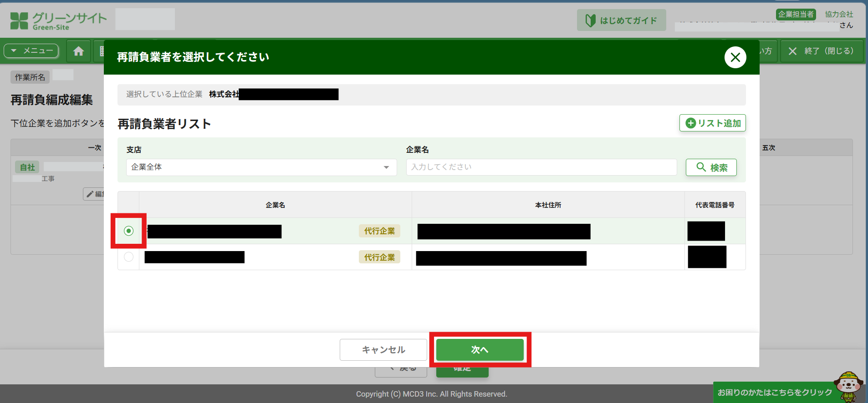Click the help mascot character icon

pyautogui.click(x=848, y=387)
